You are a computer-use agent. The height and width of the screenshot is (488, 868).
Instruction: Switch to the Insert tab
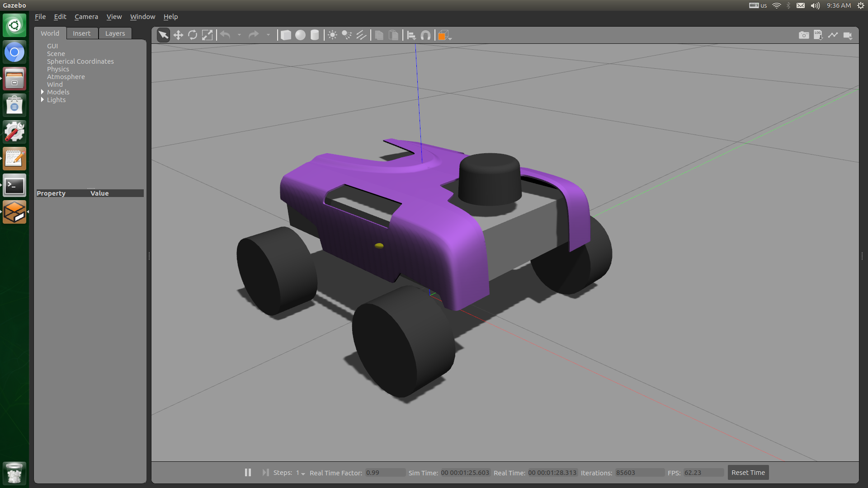[x=81, y=33]
